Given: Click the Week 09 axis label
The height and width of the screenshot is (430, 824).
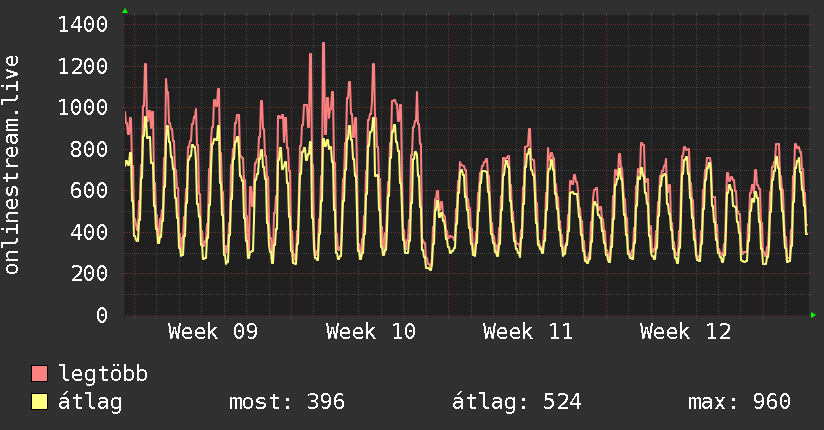Looking at the screenshot, I should coord(213,332).
